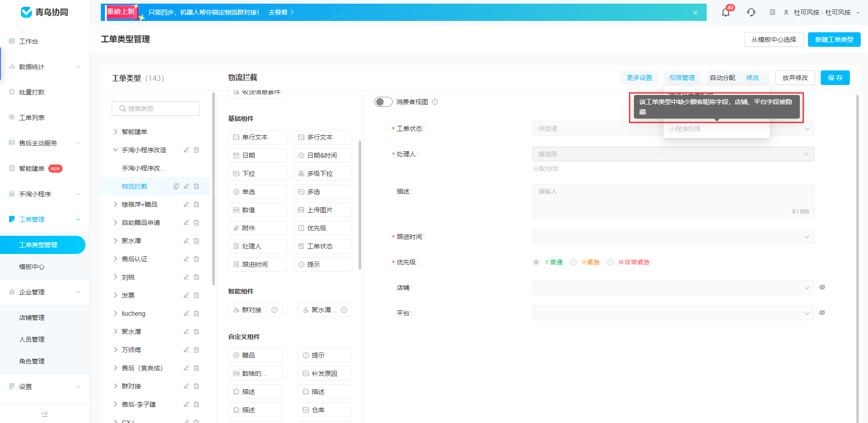The width and height of the screenshot is (868, 423).
Task: Expand the 售后-李子建 tree node
Action: click(115, 404)
